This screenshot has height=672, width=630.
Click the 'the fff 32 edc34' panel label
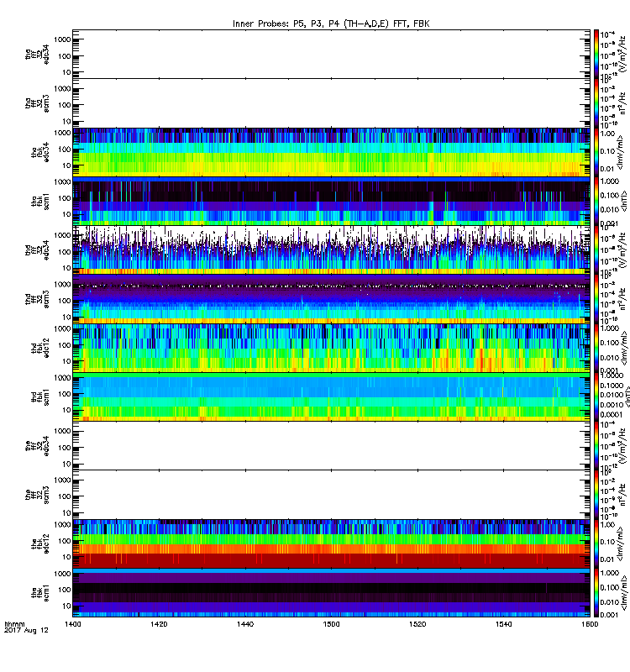[37, 446]
